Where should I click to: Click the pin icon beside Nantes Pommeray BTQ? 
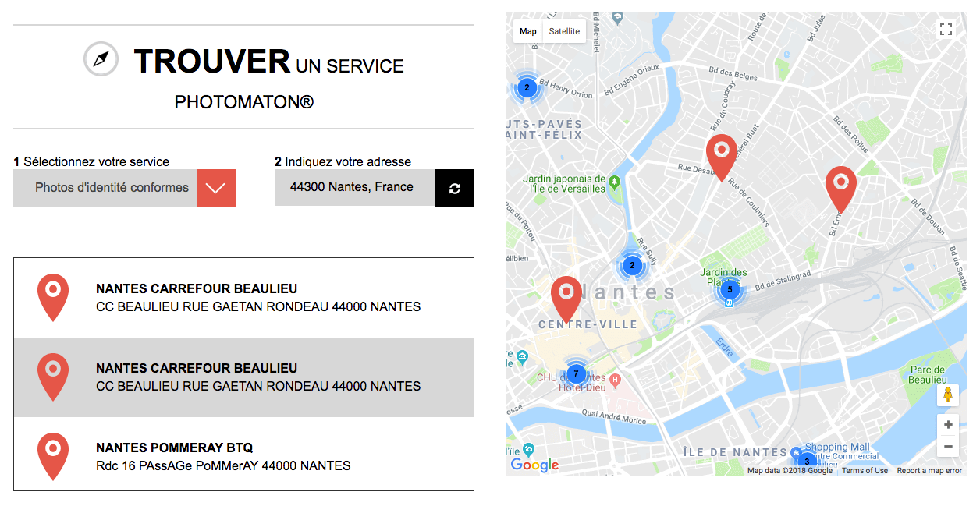click(53, 456)
